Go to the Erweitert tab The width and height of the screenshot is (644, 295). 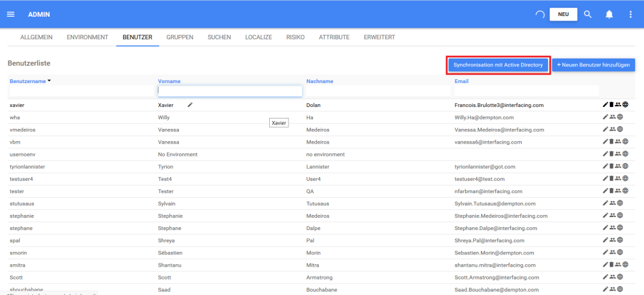379,37
